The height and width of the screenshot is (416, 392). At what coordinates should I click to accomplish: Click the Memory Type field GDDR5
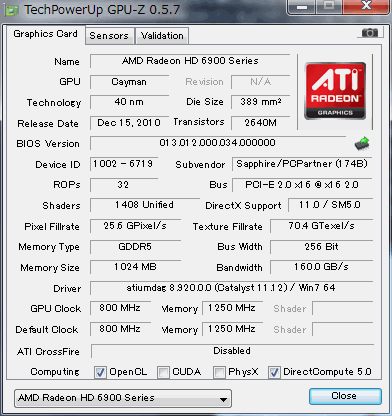pyautogui.click(x=135, y=247)
